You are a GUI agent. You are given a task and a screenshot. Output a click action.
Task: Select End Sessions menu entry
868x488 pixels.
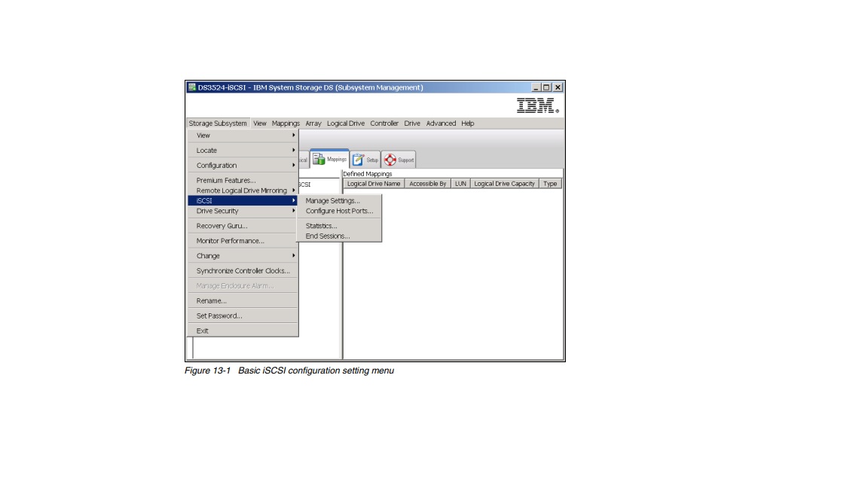[x=327, y=236]
